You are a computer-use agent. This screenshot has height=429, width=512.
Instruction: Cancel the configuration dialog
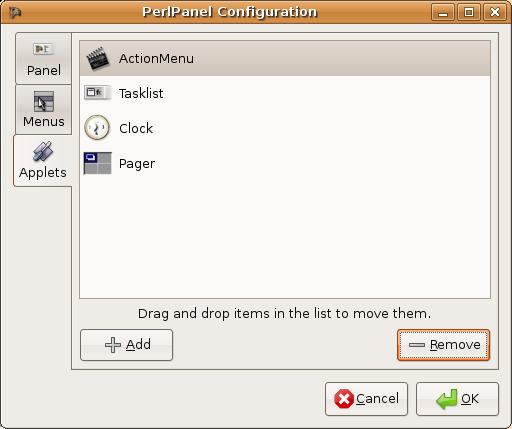point(366,399)
